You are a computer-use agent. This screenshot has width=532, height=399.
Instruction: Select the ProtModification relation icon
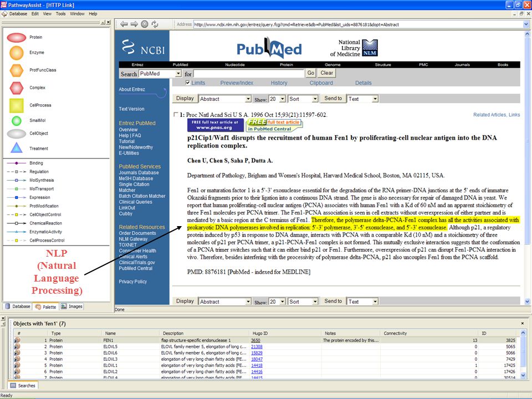pyautogui.click(x=16, y=206)
